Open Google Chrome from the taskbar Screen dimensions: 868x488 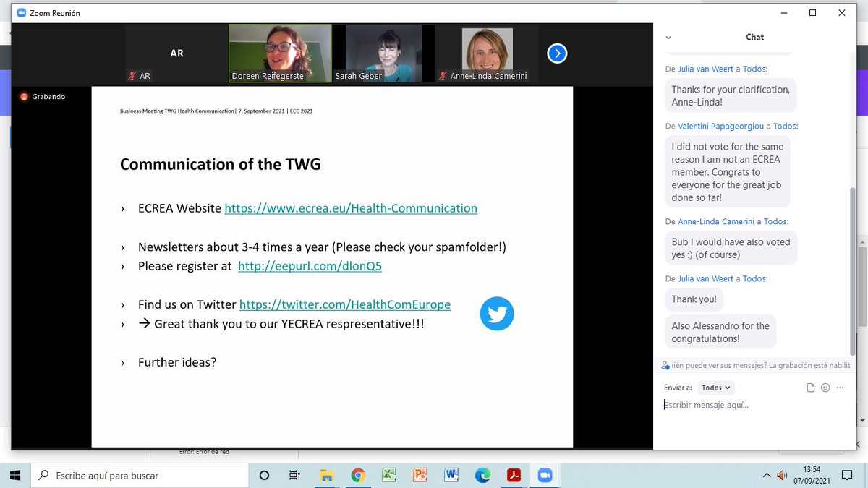coord(357,475)
